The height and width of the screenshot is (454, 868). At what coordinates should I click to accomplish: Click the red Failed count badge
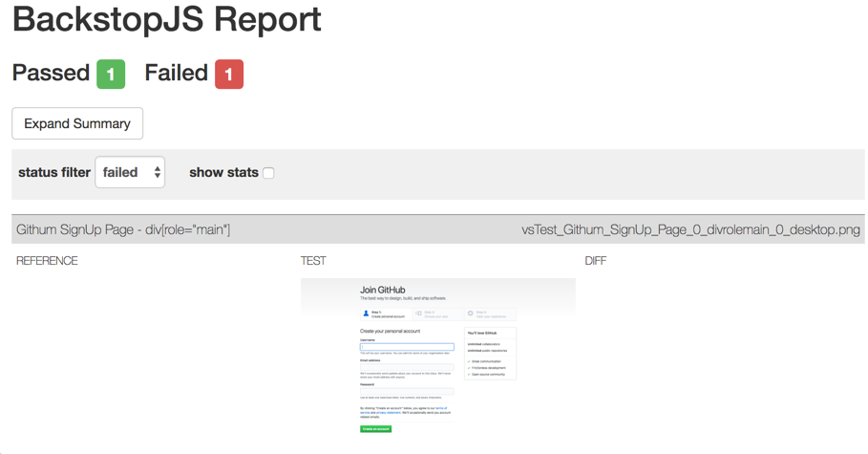click(229, 74)
